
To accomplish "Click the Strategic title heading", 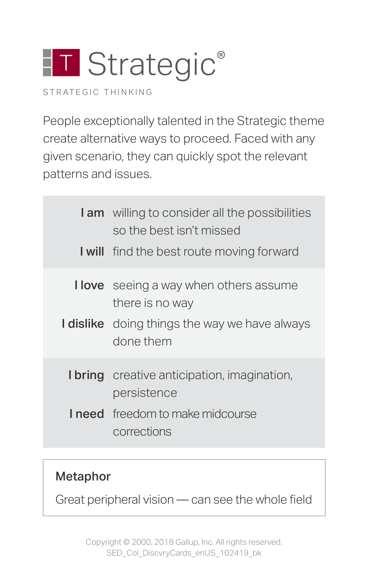I will (x=152, y=64).
